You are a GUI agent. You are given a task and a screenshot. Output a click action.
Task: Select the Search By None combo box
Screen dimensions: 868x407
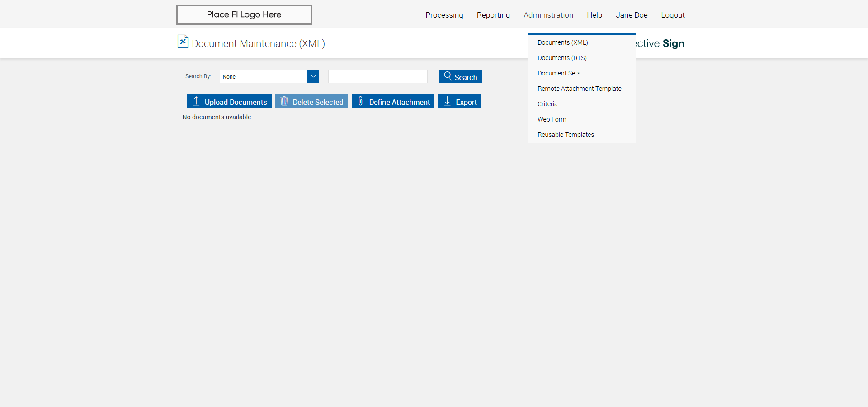tap(269, 76)
